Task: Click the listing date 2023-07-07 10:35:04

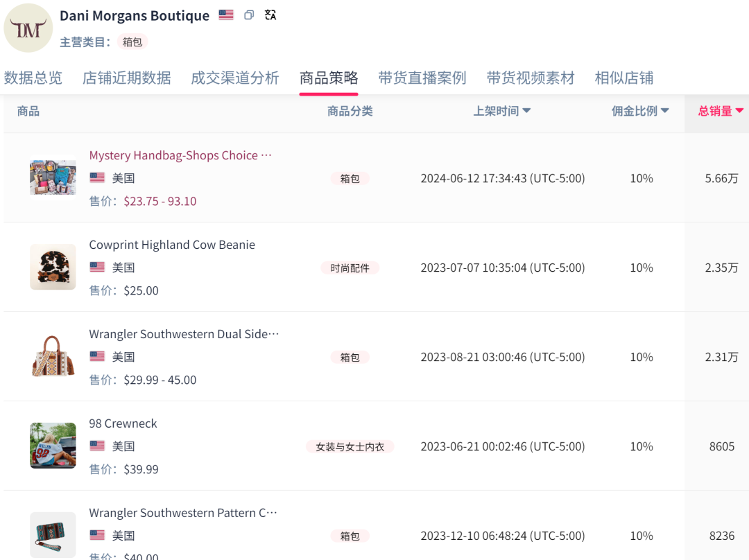Action: (503, 268)
